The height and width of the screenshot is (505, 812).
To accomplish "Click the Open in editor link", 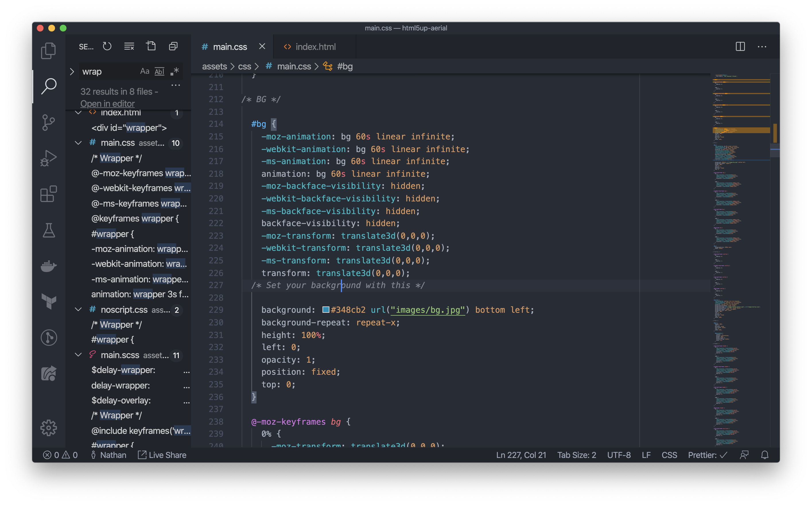I will (x=107, y=104).
